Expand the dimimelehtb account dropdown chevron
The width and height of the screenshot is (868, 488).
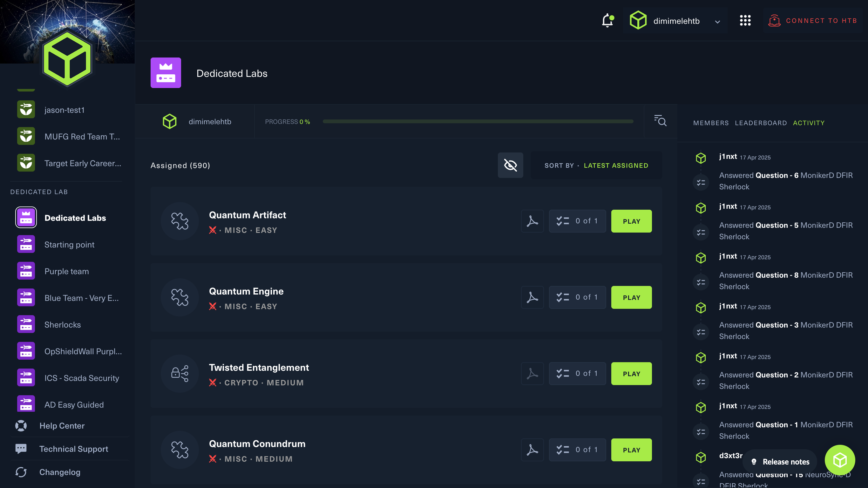717,22
